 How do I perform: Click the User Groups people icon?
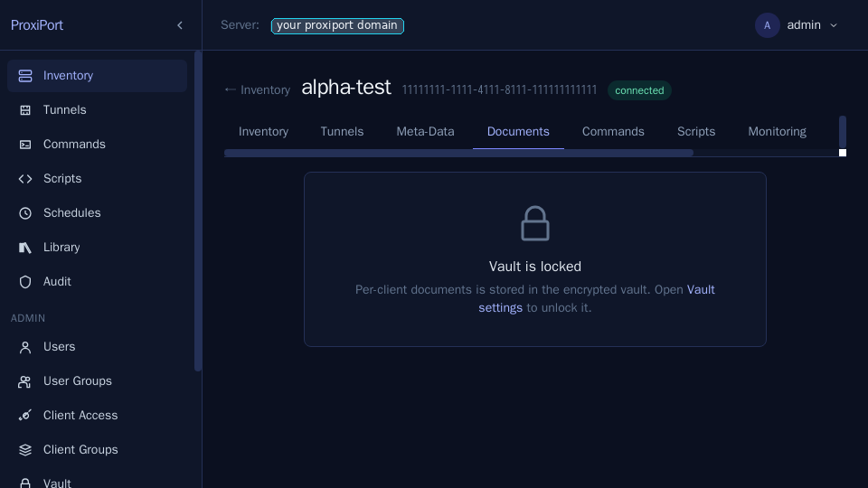point(25,381)
